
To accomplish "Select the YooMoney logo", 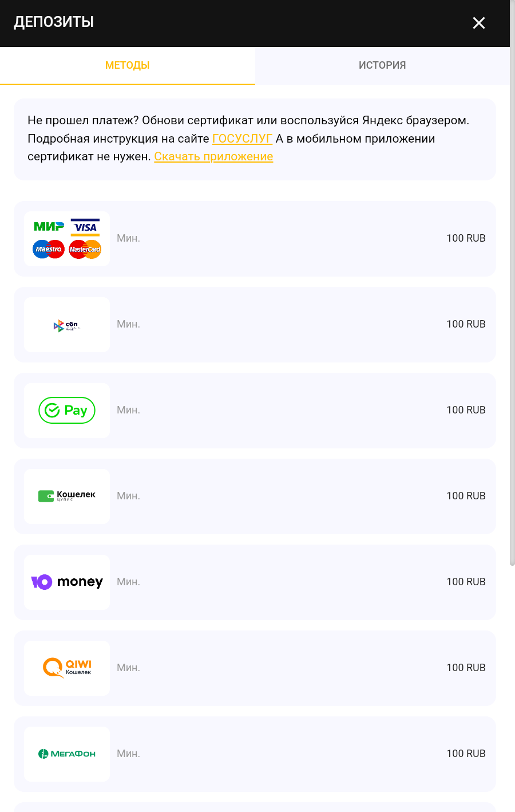I will (67, 582).
